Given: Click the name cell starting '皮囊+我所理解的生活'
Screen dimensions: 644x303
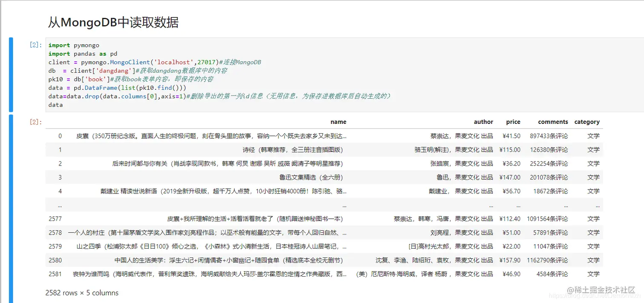Looking at the screenshot, I should (255, 219).
